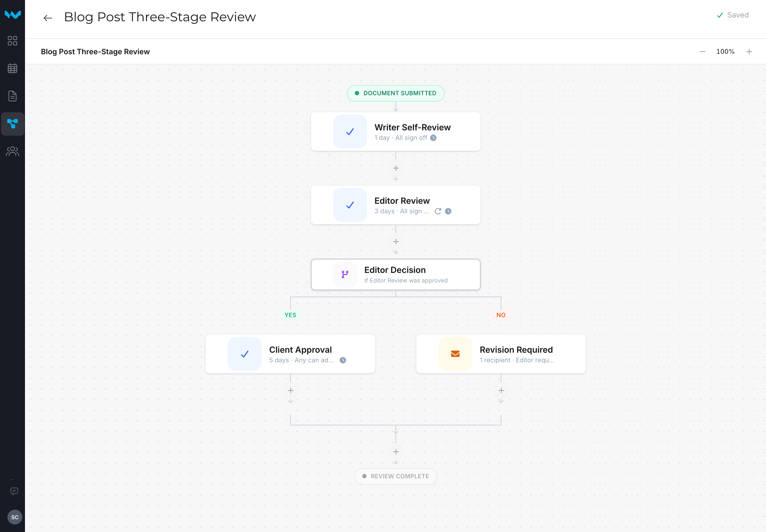Image resolution: width=766 pixels, height=532 pixels.
Task: Open the dashboard grid icon in sidebar
Action: [13, 41]
